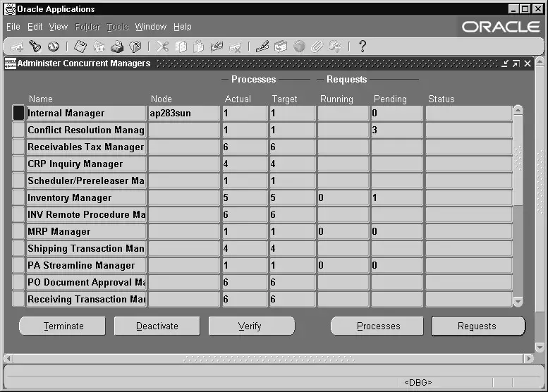The width and height of the screenshot is (548, 392).
Task: Click the Internal Manager name field
Action: pos(86,114)
